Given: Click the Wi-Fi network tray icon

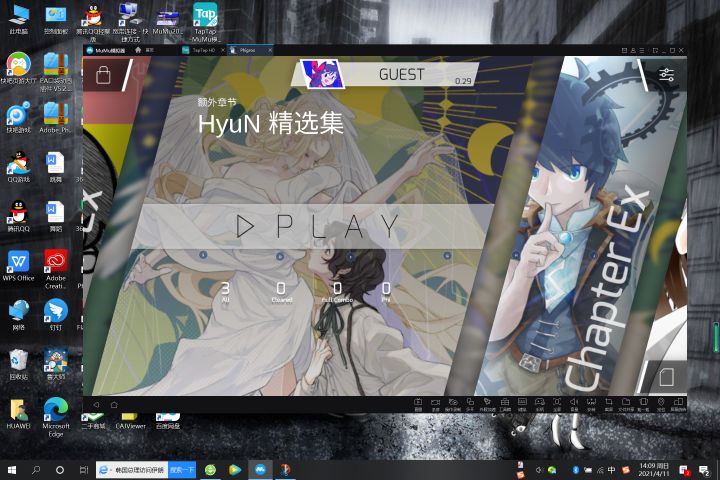Looking at the screenshot, I should [600, 470].
